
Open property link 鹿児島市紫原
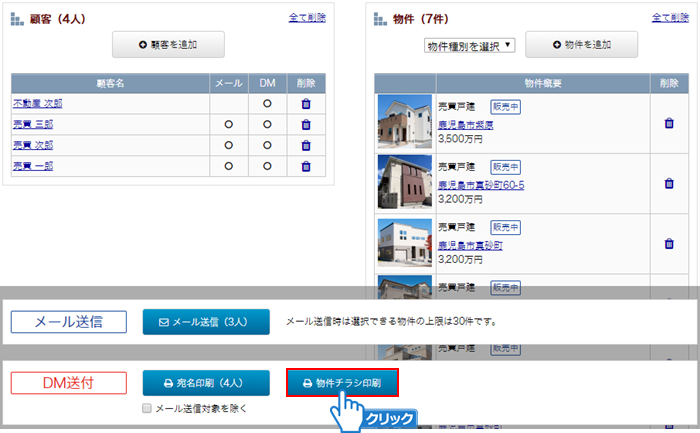click(x=466, y=125)
